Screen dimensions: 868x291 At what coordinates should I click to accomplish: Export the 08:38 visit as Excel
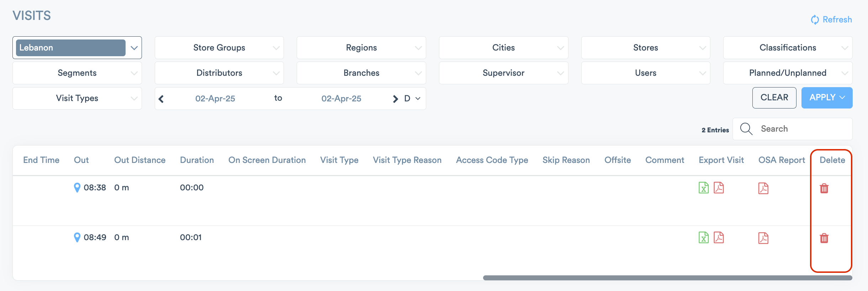pos(703,188)
